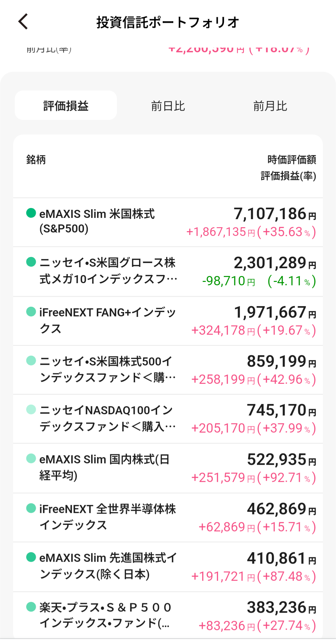Open ニッセイNASDAQ100インデックスファンド row
This screenshot has width=336, height=644.
coord(107,418)
